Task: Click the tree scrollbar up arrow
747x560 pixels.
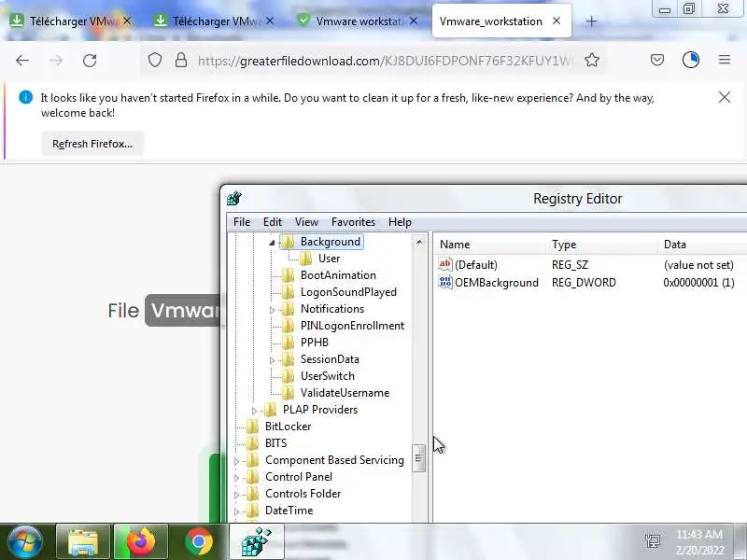Action: [x=419, y=242]
